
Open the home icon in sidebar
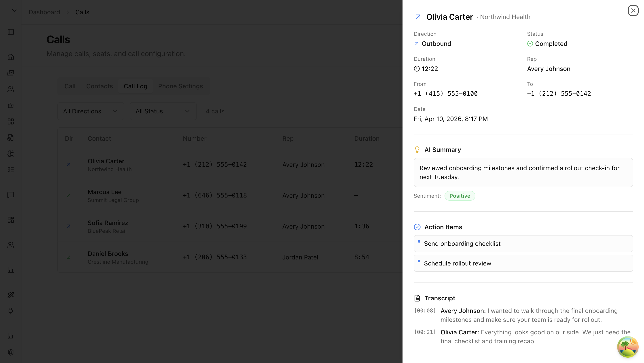pyautogui.click(x=11, y=57)
